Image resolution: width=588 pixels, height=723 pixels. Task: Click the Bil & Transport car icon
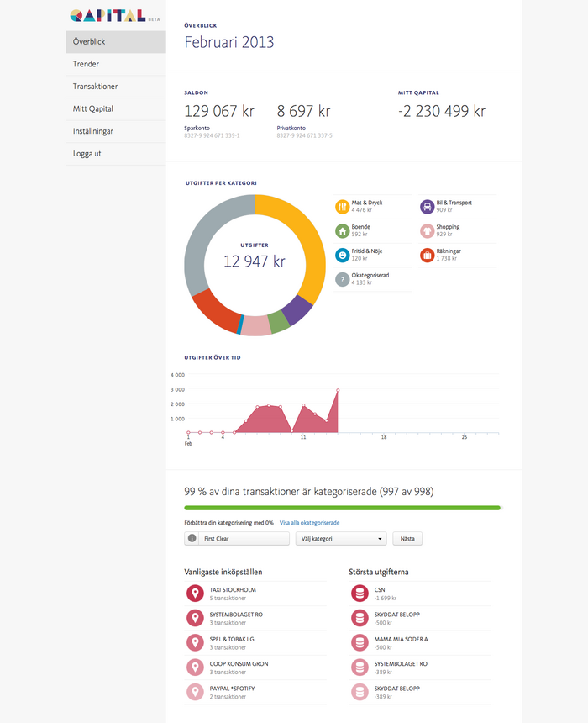click(428, 207)
